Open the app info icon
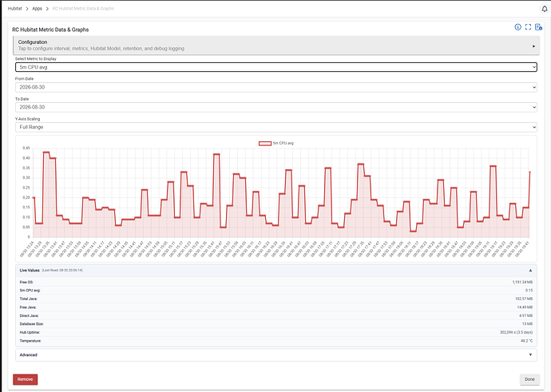The width and height of the screenshot is (551, 392). click(517, 27)
